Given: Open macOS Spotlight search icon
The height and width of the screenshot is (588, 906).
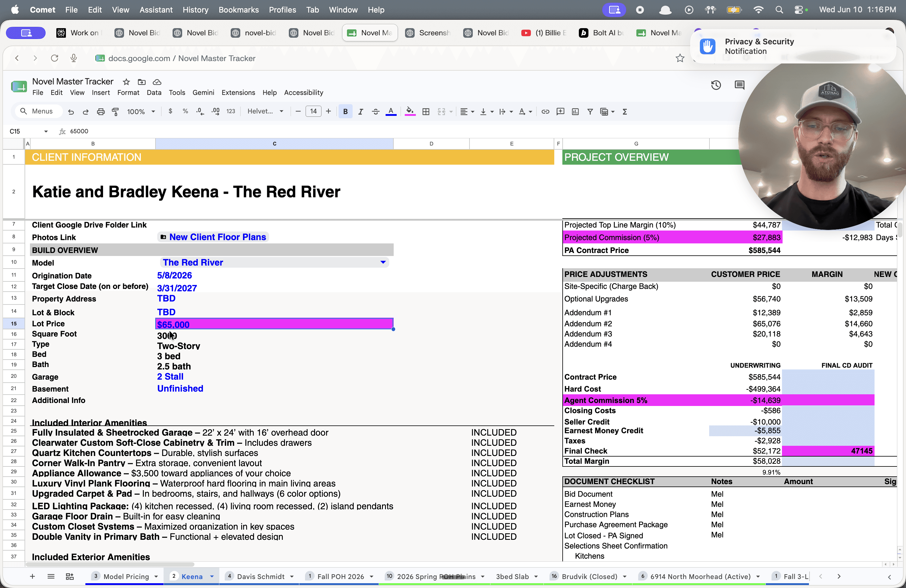Looking at the screenshot, I should (779, 10).
